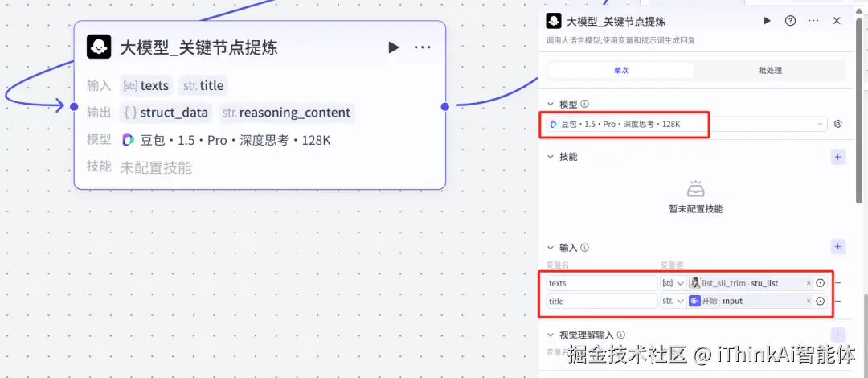Click the canvas node's ghost avatar icon
The height and width of the screenshot is (378, 868).
coord(99,47)
